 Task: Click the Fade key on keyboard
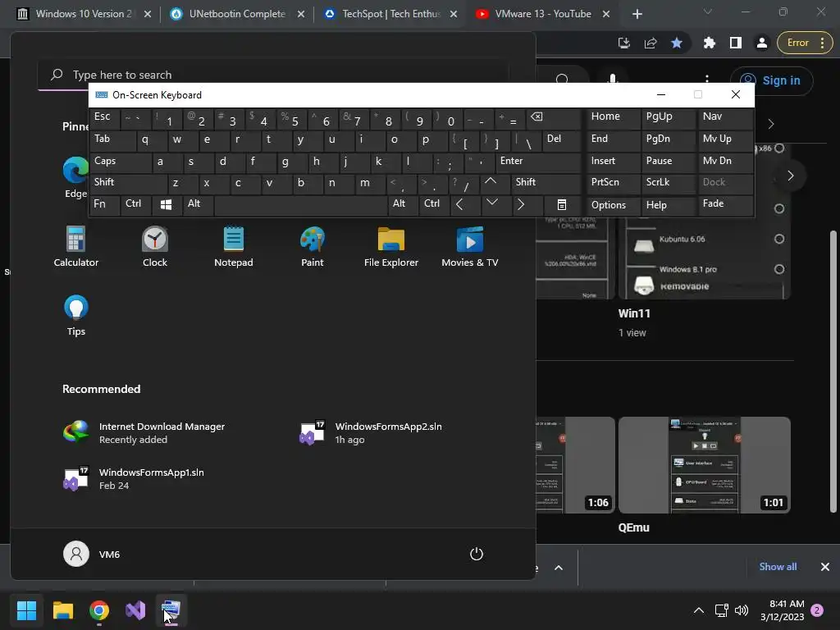pyautogui.click(x=725, y=204)
